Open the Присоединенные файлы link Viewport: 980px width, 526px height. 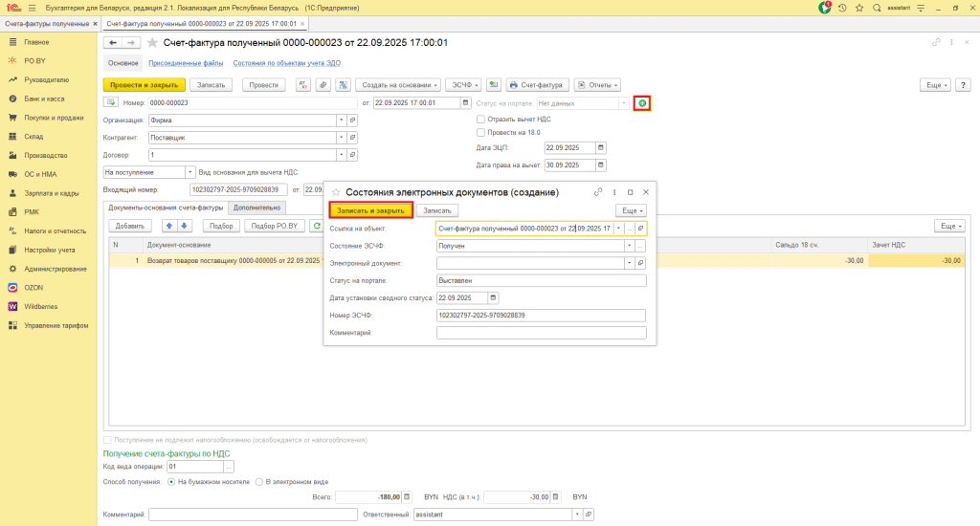187,63
